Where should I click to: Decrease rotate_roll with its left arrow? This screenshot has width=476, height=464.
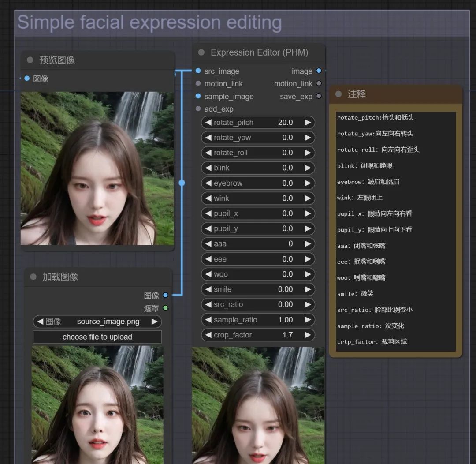[x=208, y=153]
